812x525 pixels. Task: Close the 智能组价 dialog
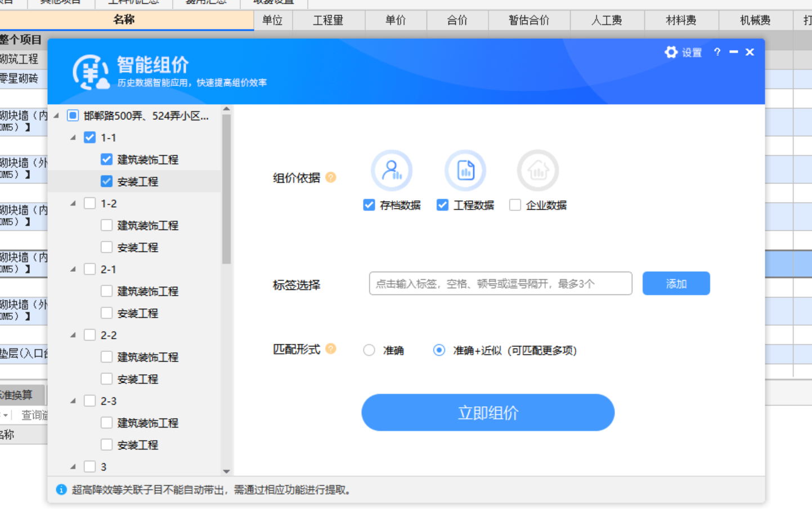coord(750,52)
